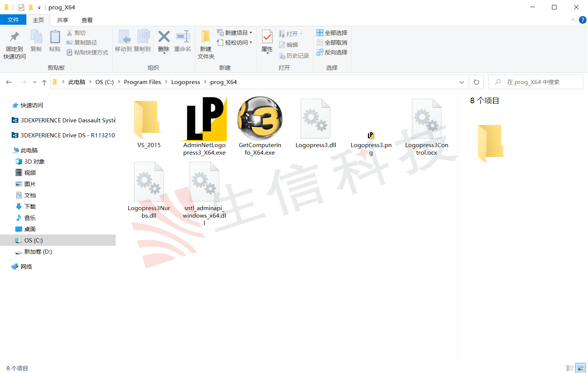Viewport: 588px width, 373px height.
Task: Refresh the folder view
Action: click(476, 82)
